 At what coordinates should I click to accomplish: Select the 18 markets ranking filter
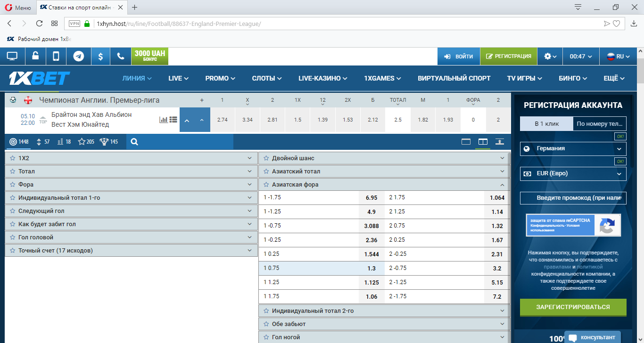click(64, 141)
